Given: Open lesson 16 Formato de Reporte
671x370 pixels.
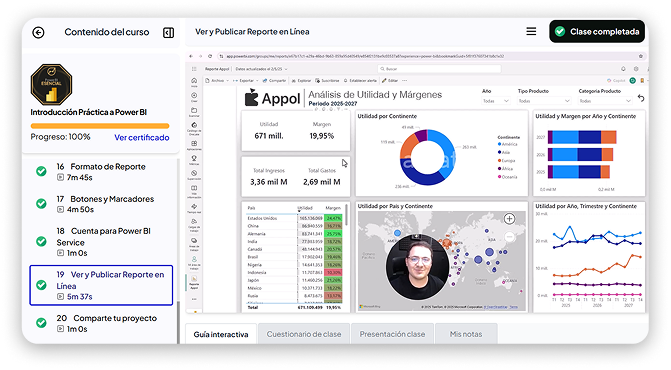Looking at the screenshot, I should [x=101, y=172].
